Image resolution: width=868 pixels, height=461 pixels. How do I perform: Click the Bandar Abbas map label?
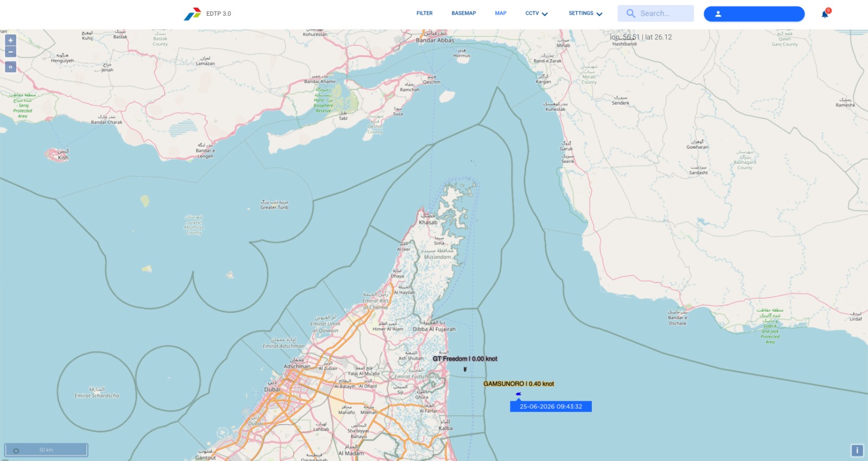pyautogui.click(x=435, y=40)
